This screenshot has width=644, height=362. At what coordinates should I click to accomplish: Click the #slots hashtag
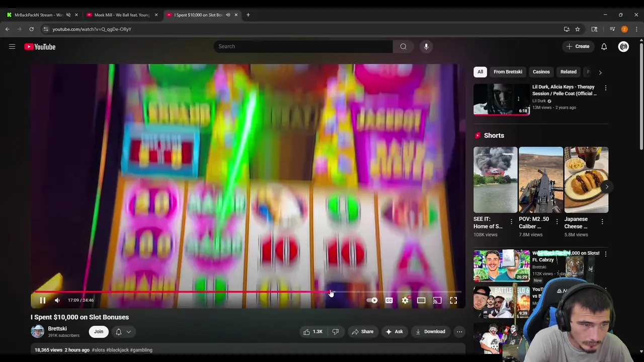coord(98,350)
